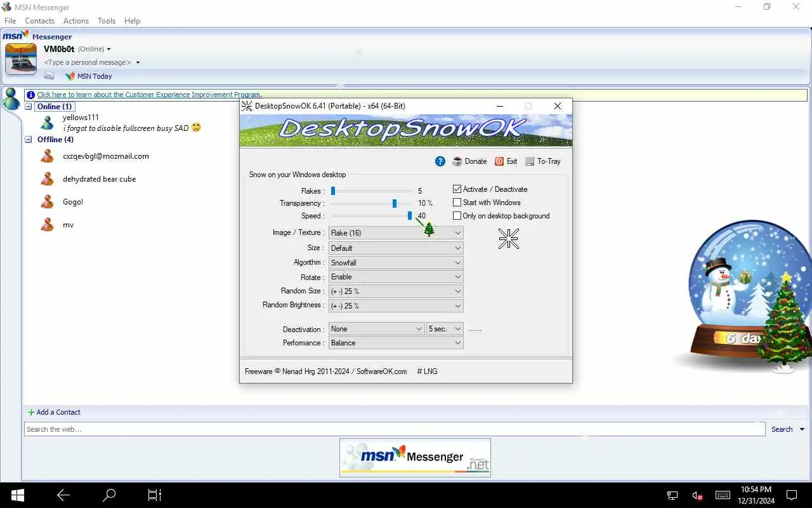Viewport: 812px width, 508px height.
Task: Open the Image / Texture Flake (16) dropdown
Action: coord(396,233)
